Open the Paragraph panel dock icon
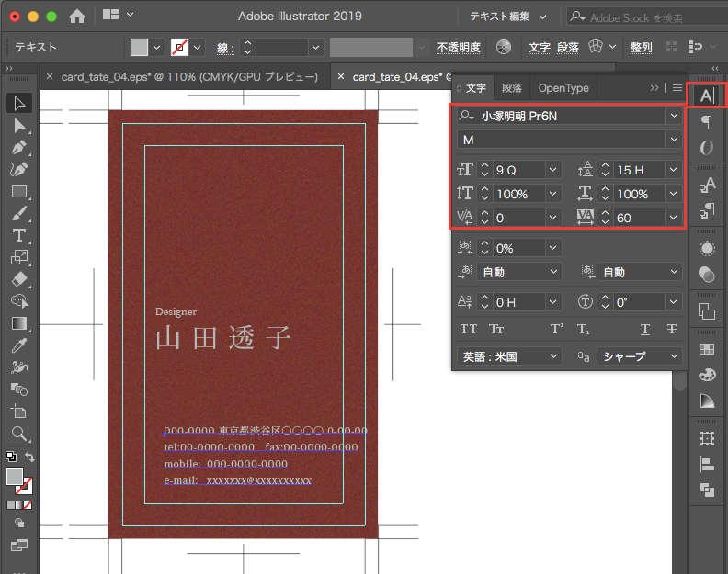The width and height of the screenshot is (728, 574). click(x=706, y=122)
